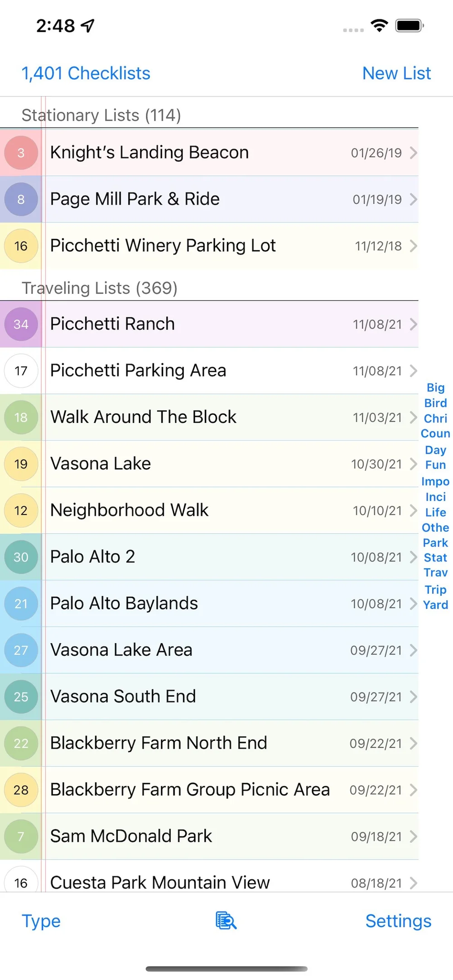Screen dimensions: 453x980
Task: Open the search checklists icon in bottom toolbar
Action: click(226, 921)
